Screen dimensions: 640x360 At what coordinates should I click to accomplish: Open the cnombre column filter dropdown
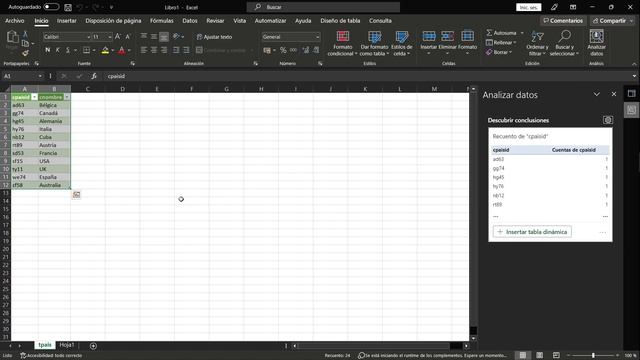[x=67, y=97]
